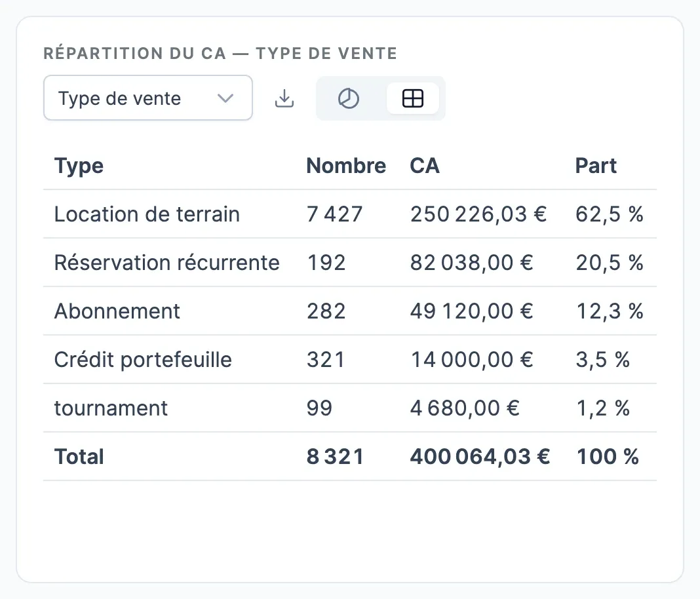Click the 62,5 % share value
The image size is (700, 599).
[x=609, y=214]
